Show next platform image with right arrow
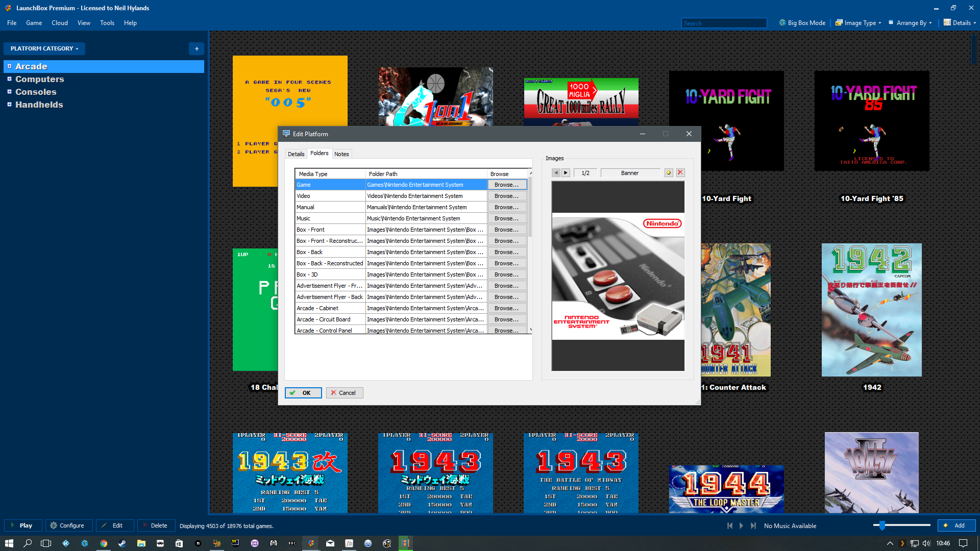Image resolution: width=980 pixels, height=551 pixels. click(566, 173)
